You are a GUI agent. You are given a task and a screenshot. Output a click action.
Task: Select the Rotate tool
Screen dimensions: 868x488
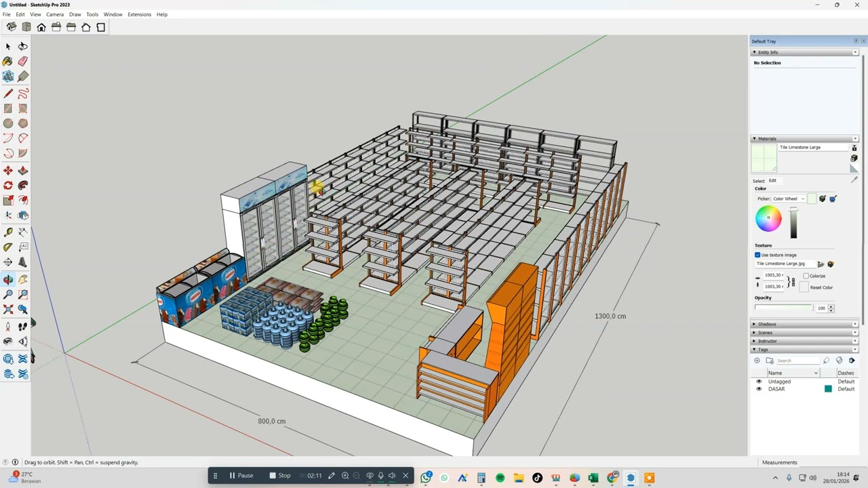pos(8,185)
